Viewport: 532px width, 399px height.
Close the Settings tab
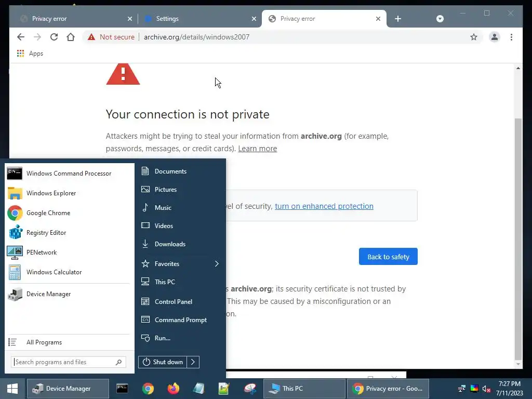click(x=254, y=19)
